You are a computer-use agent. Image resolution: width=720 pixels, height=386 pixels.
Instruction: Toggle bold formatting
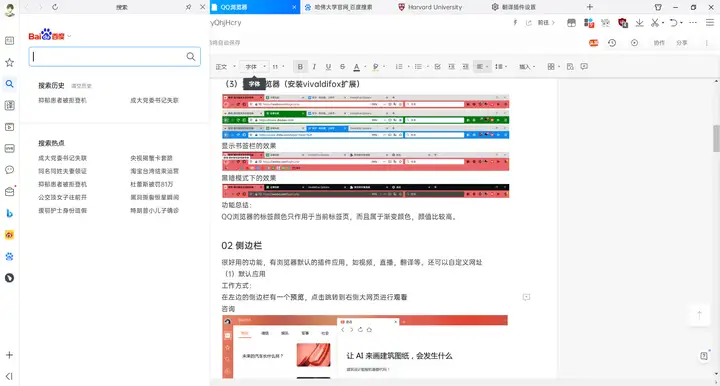point(300,67)
